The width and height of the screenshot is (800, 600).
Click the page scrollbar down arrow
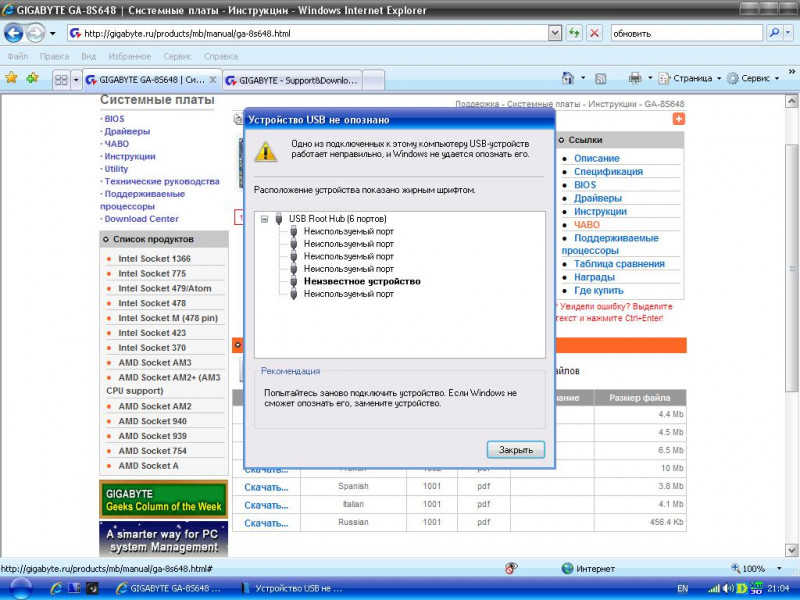pyautogui.click(x=792, y=551)
